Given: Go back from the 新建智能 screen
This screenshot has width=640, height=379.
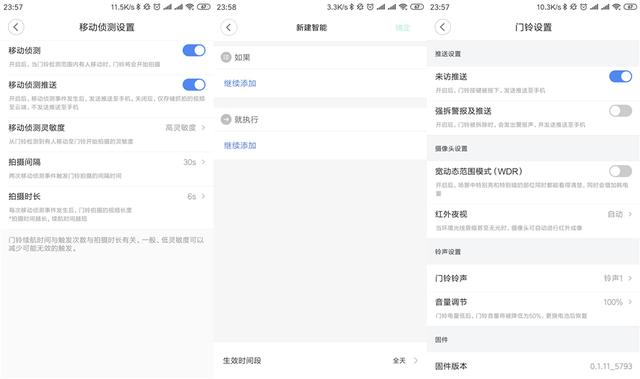Looking at the screenshot, I should [229, 27].
